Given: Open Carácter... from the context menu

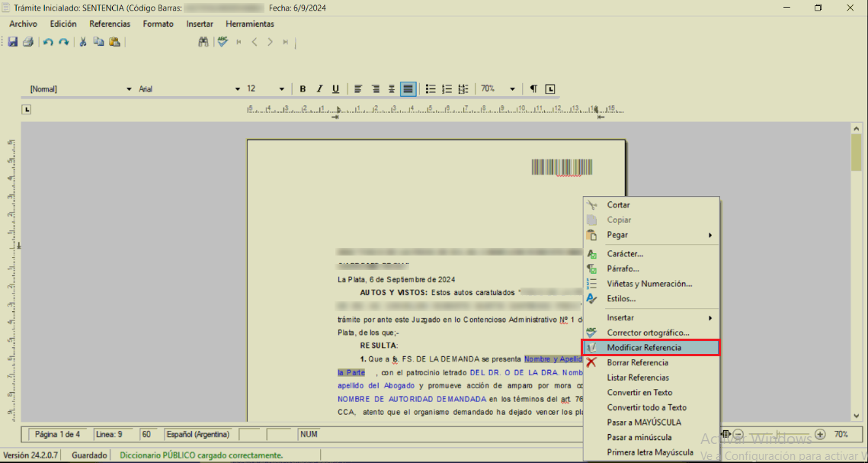Looking at the screenshot, I should 651,254.
